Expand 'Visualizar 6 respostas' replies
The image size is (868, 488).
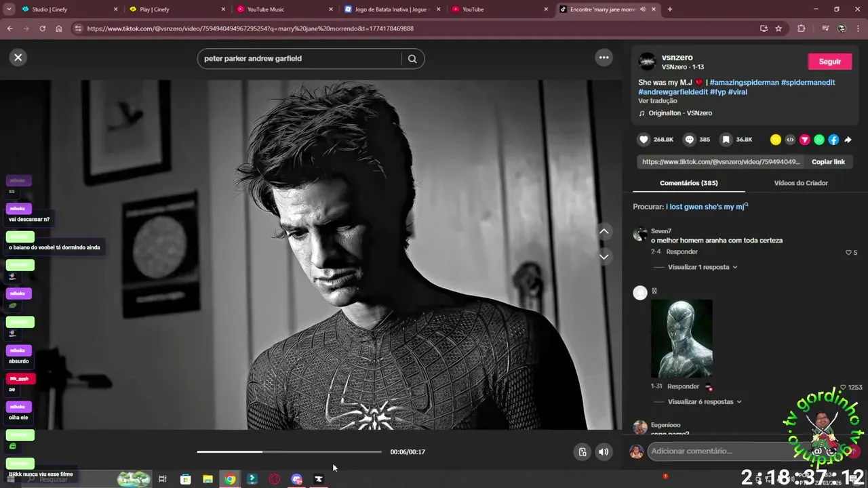(705, 402)
